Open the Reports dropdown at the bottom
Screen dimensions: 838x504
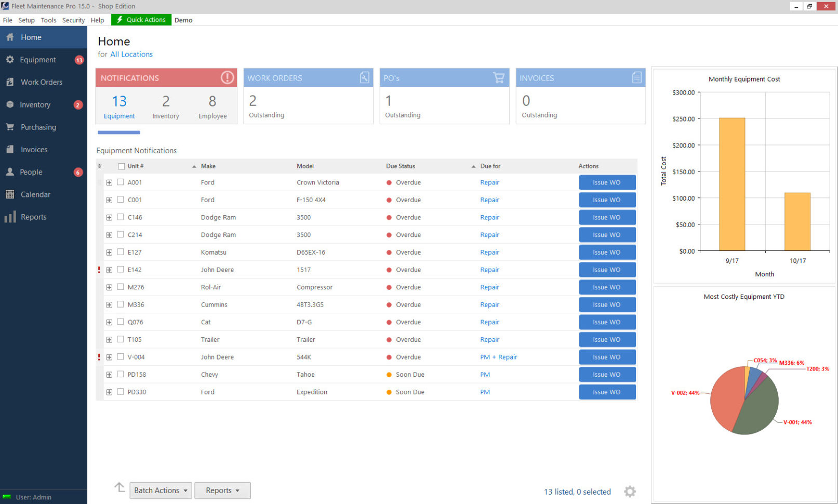click(222, 490)
